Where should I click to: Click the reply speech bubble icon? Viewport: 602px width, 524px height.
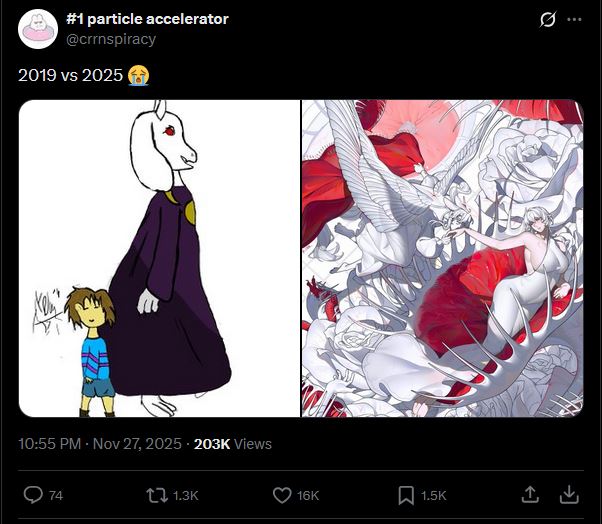tap(33, 495)
